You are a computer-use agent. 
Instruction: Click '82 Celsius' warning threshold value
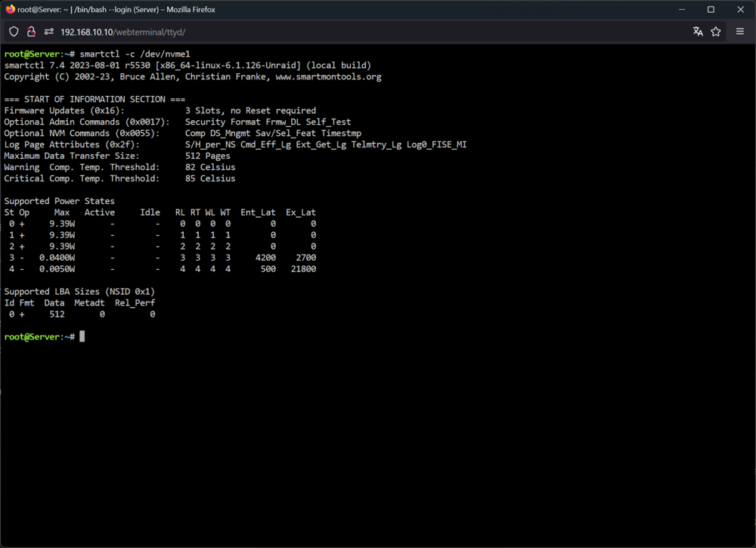pos(210,167)
